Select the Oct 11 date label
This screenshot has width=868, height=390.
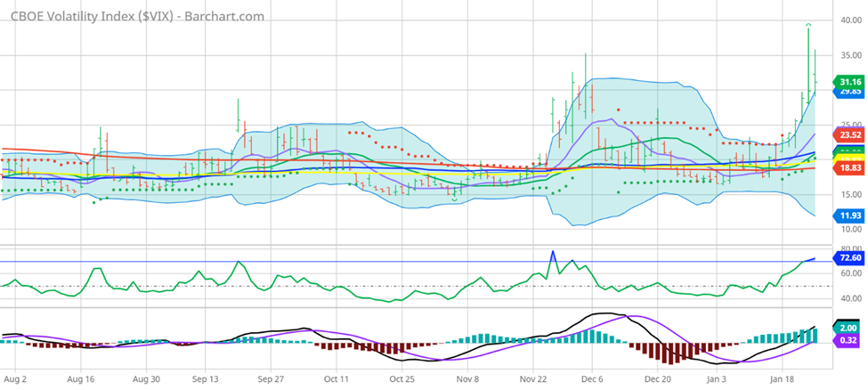pos(336,380)
